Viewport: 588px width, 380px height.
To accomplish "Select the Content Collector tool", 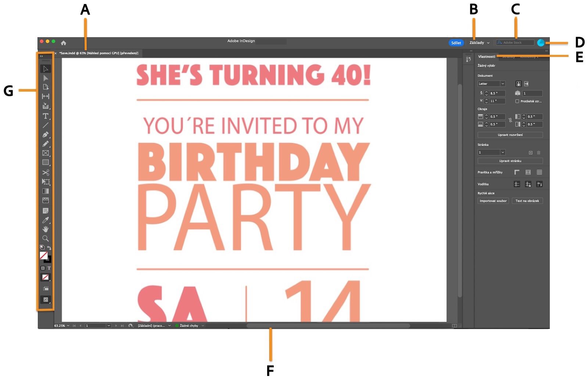I will coord(46,106).
